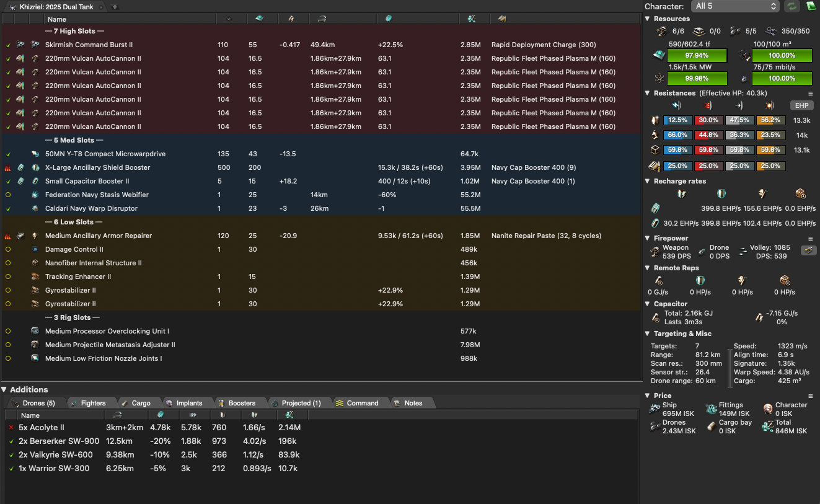
Task: Click the explosive resistance column icon
Action: tap(770, 105)
